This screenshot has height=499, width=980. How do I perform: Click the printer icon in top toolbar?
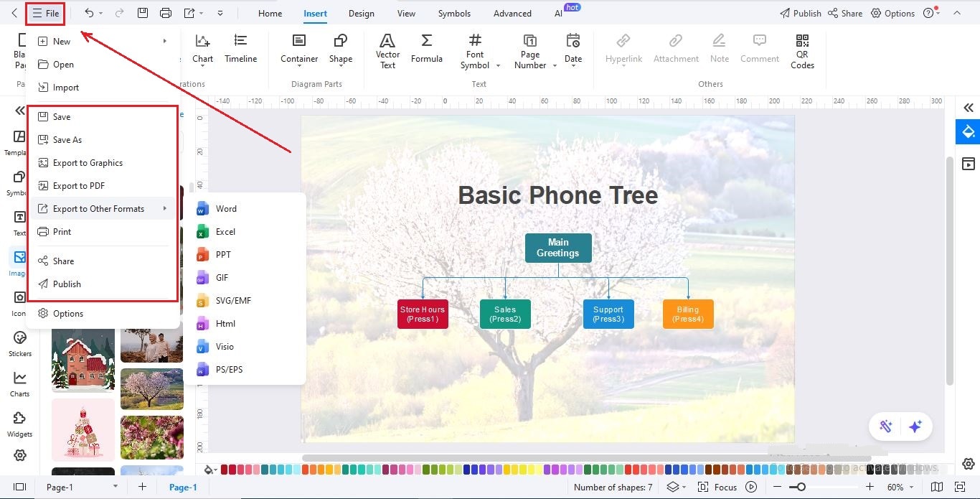coord(166,13)
